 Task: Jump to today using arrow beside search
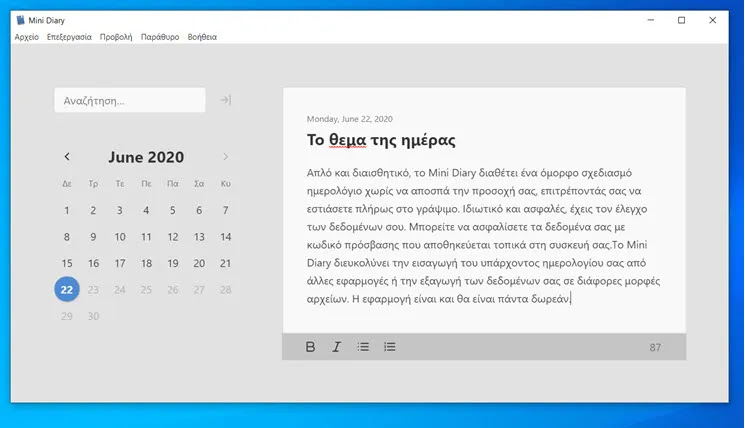click(x=226, y=100)
